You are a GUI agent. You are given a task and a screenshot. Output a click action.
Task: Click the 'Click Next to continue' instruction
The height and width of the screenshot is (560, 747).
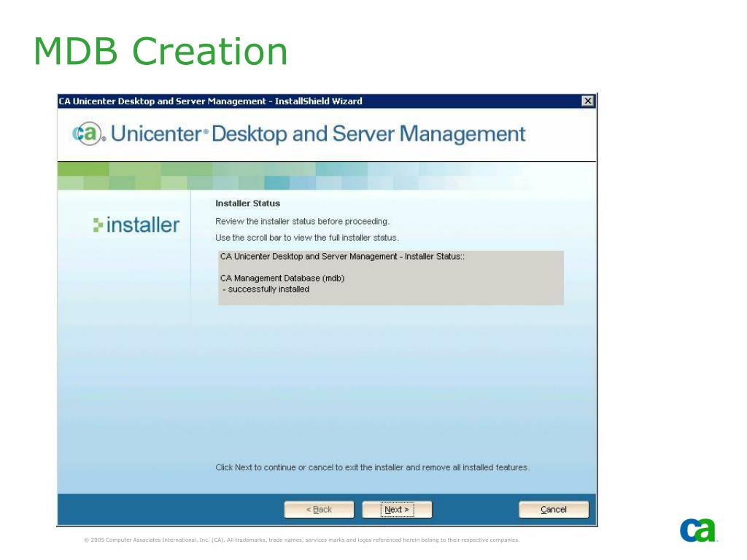[373, 467]
